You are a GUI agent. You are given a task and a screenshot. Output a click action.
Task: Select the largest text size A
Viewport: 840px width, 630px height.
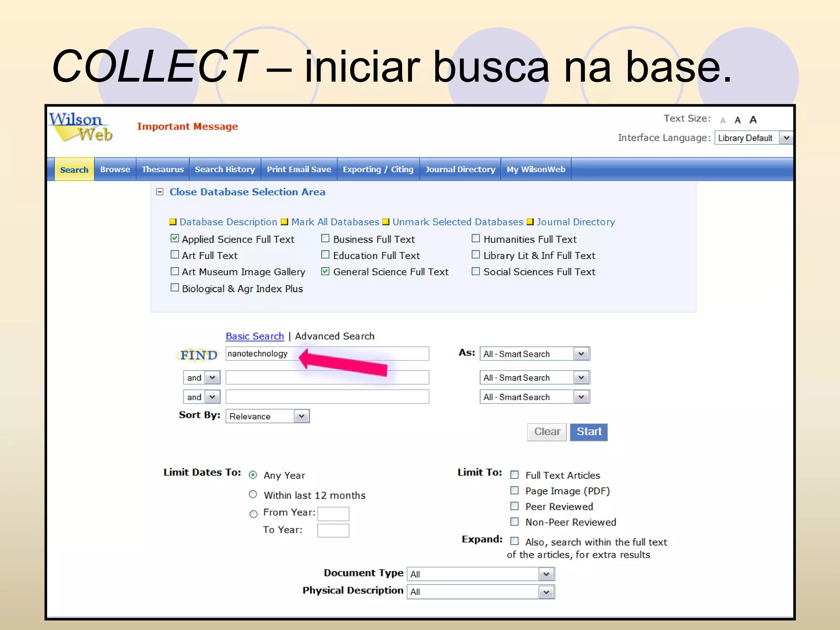tap(753, 120)
